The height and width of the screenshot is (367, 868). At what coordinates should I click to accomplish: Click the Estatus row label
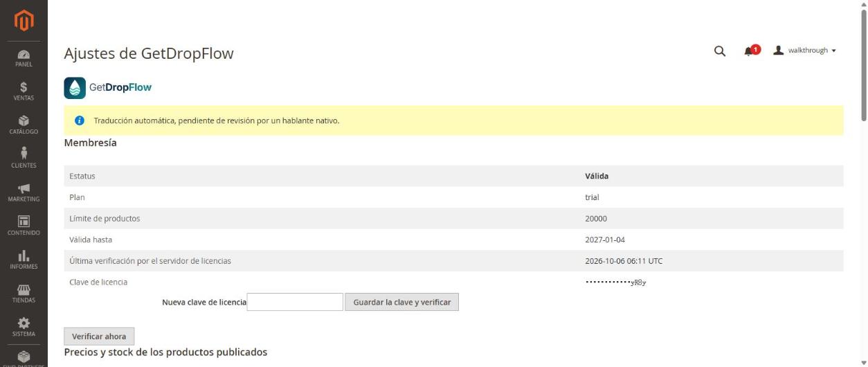tap(82, 176)
